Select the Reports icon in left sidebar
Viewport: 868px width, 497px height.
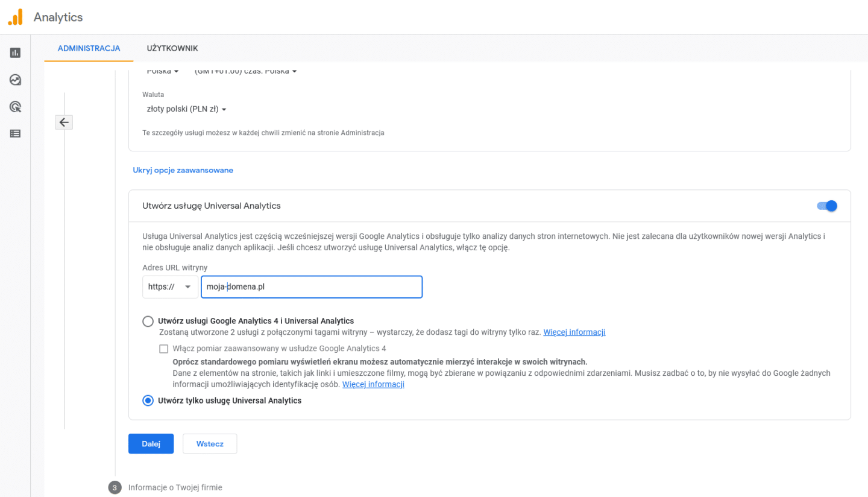[14, 52]
